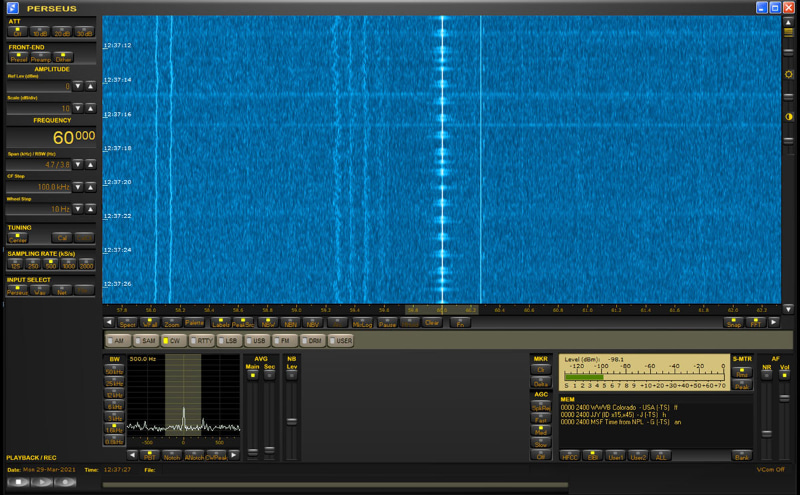800x495 pixels.
Task: Decrease the amplitude Scale value
Action: [78, 108]
